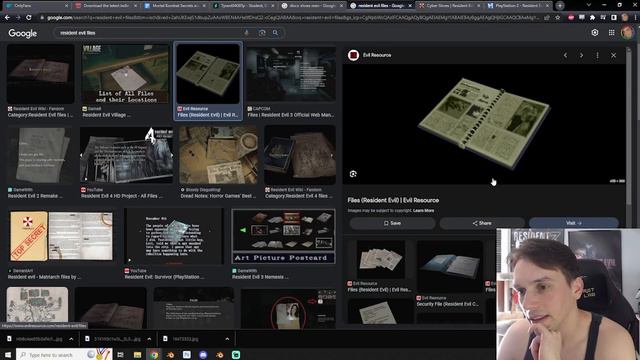This screenshot has width=640, height=360.
Task: Open Resident Evil 2 Remake thumbnail
Action: (40, 155)
